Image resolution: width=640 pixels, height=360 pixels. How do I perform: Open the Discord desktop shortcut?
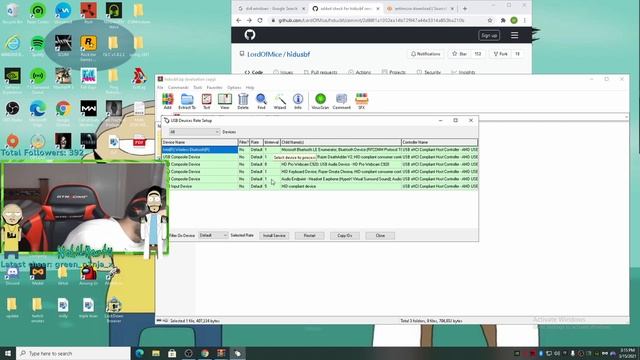pos(12,275)
